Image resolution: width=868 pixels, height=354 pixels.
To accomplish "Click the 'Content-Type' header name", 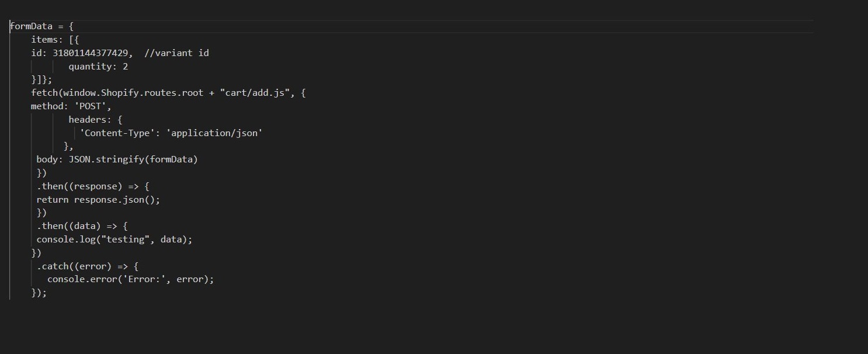I will pos(120,133).
